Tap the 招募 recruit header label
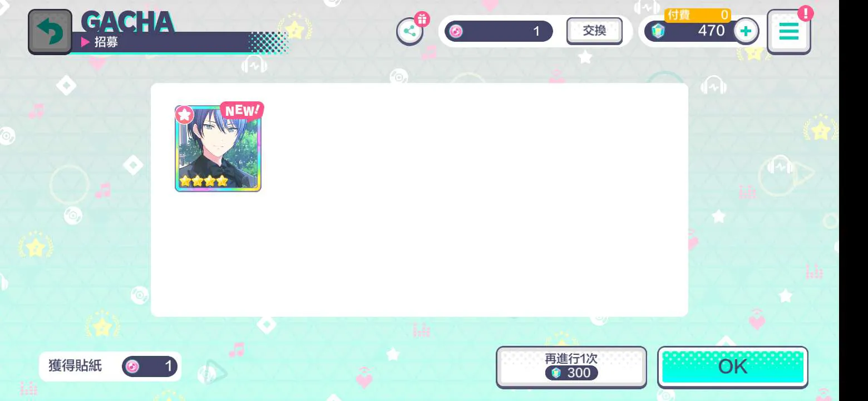868x401 pixels. pos(106,42)
